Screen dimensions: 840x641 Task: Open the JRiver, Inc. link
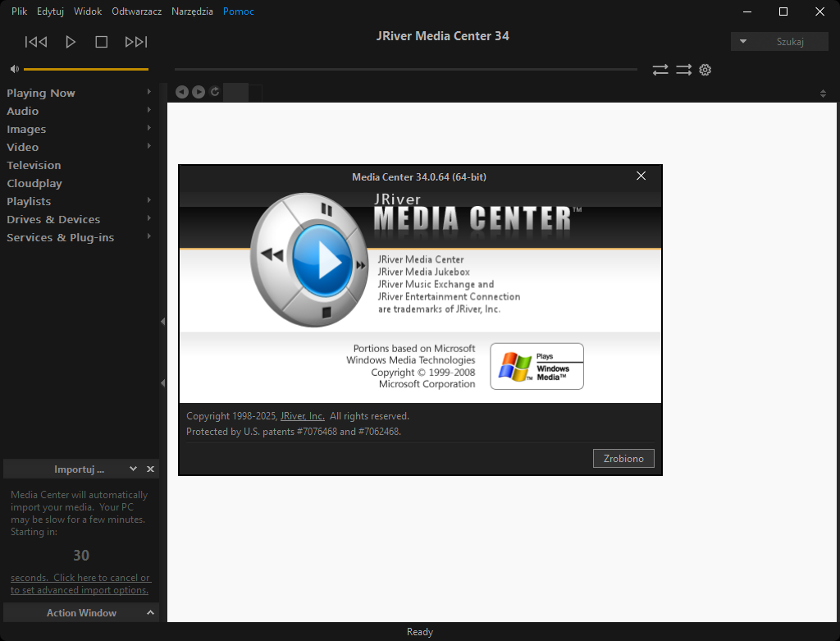coord(302,416)
